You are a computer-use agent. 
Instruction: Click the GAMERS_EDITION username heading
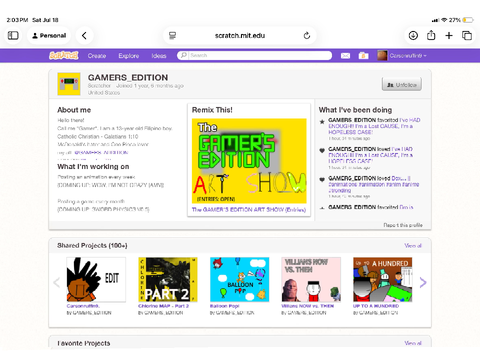(128, 78)
